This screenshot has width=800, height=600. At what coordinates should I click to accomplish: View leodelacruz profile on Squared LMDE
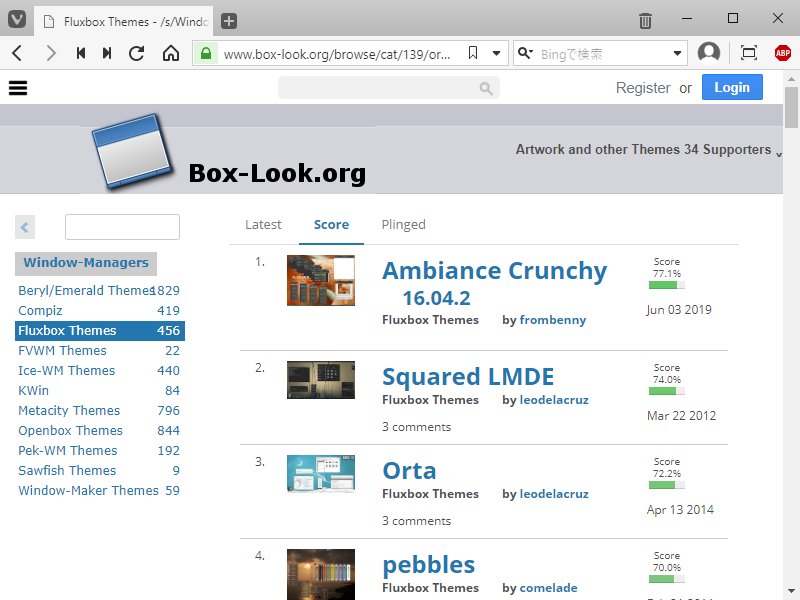(554, 400)
